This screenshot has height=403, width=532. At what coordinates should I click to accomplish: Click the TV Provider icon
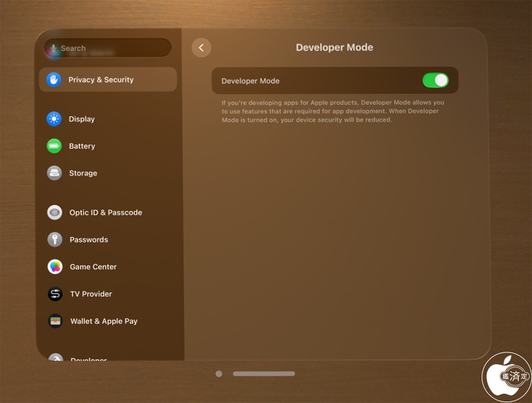[55, 294]
